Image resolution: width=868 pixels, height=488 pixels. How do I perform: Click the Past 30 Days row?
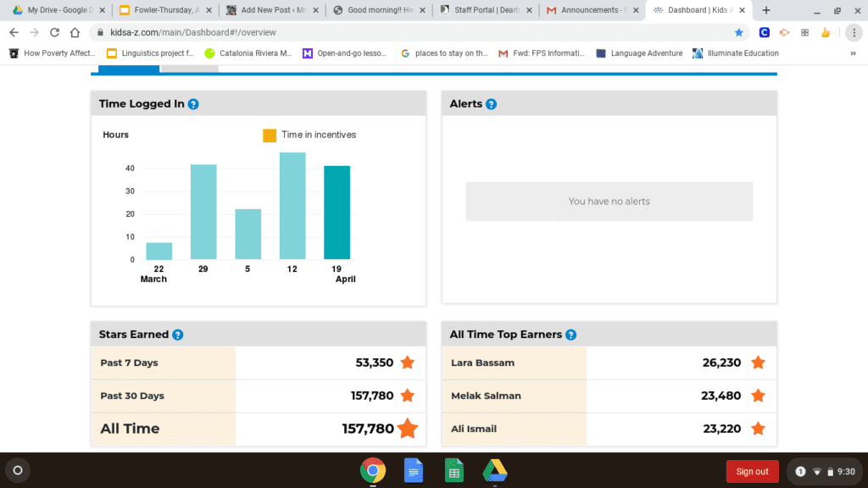click(x=259, y=396)
